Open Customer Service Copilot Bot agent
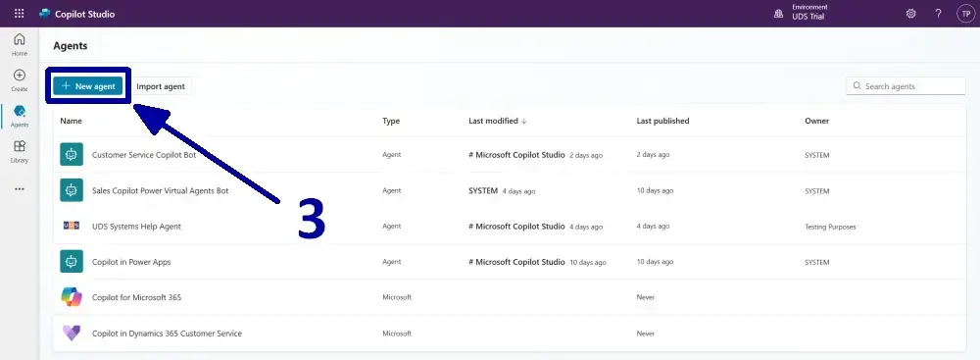The width and height of the screenshot is (980, 360). pyautogui.click(x=144, y=155)
